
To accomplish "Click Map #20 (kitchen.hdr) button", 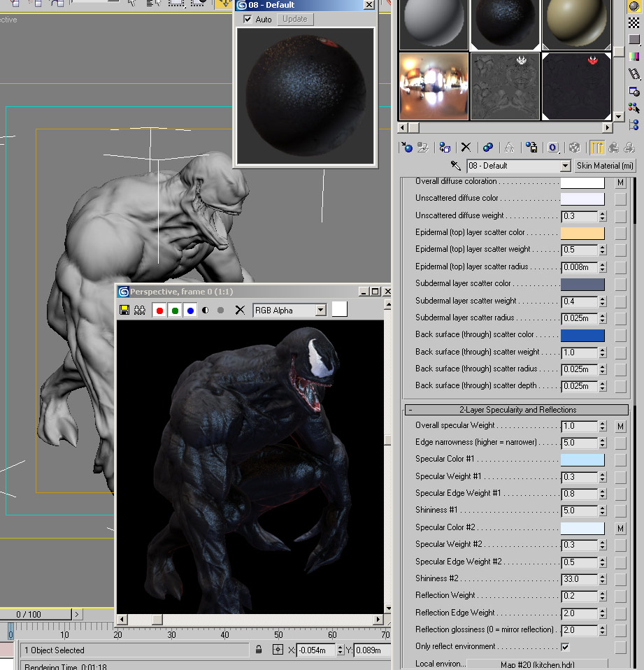I will 537,664.
